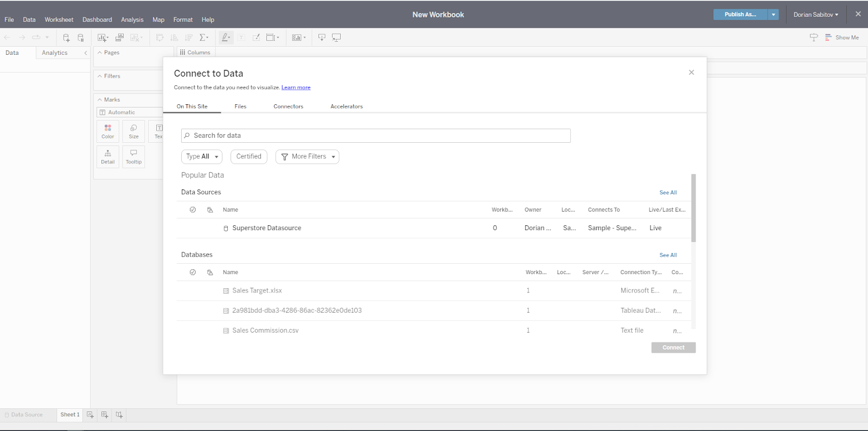Click the Duplicate sheet toolbar icon
868x431 pixels.
coord(119,37)
